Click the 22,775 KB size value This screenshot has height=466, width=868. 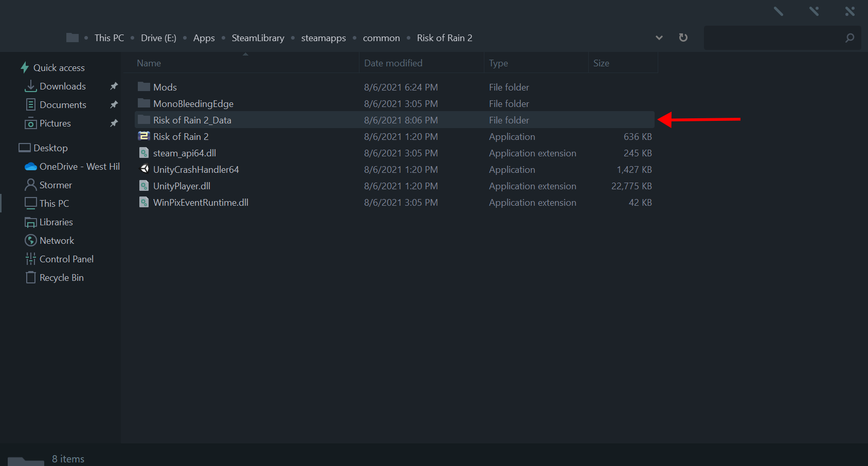(631, 186)
